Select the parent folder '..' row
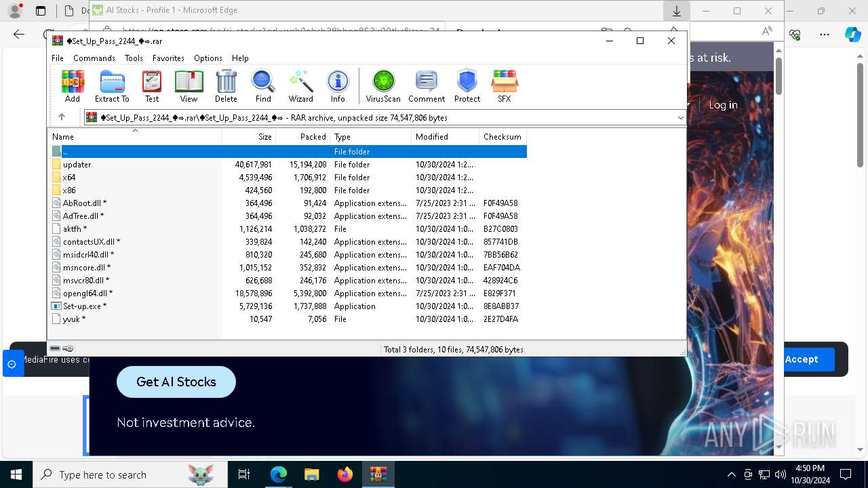 coord(288,152)
